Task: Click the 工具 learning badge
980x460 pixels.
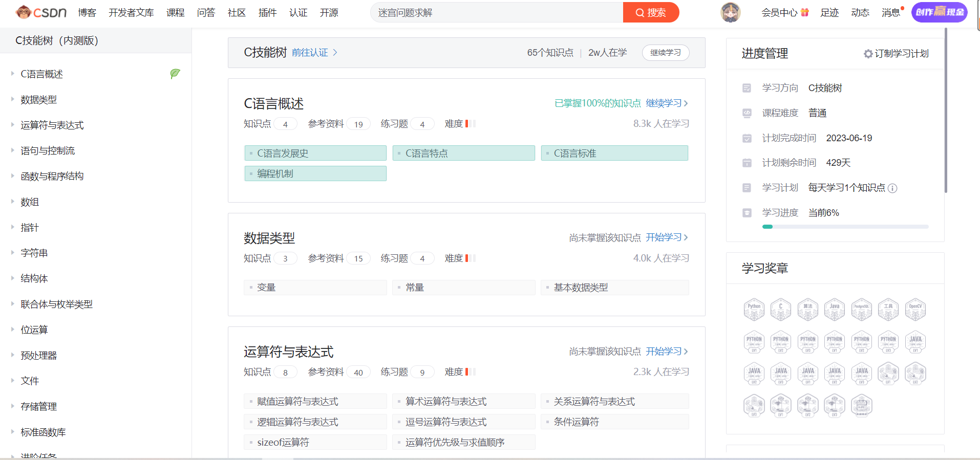Action: coord(888,310)
